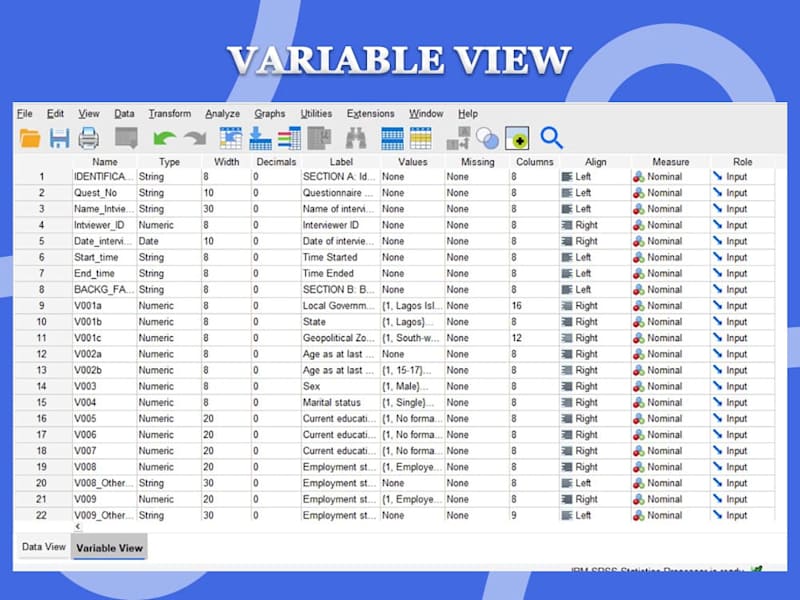Switch to the Data View tab
Image resolution: width=800 pixels, height=600 pixels.
44,547
